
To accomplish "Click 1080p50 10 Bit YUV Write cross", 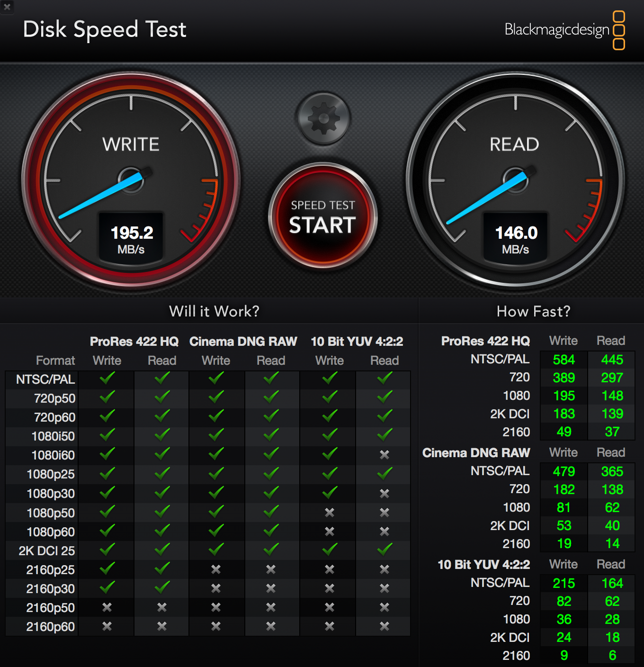I will [x=330, y=513].
